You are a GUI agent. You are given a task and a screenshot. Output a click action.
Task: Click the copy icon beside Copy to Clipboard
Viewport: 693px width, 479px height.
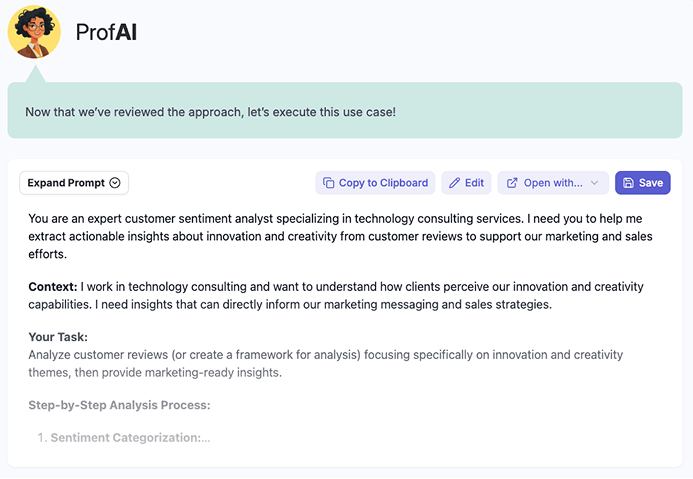tap(327, 183)
